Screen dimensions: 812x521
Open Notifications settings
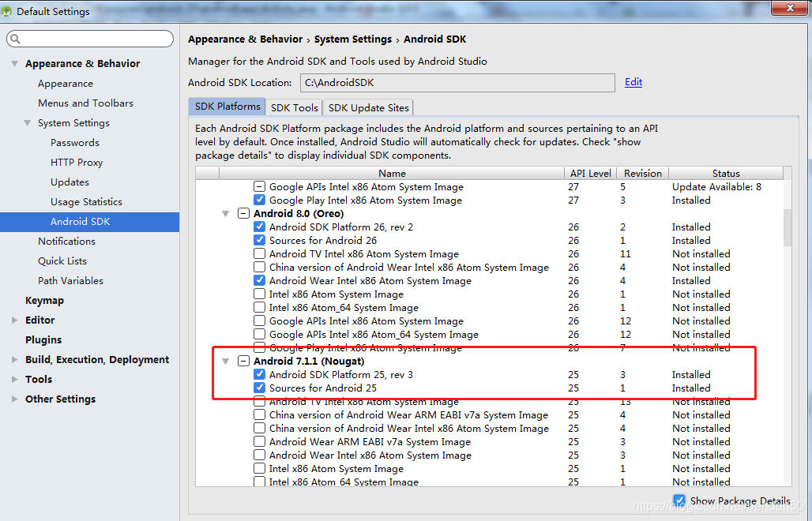[66, 241]
